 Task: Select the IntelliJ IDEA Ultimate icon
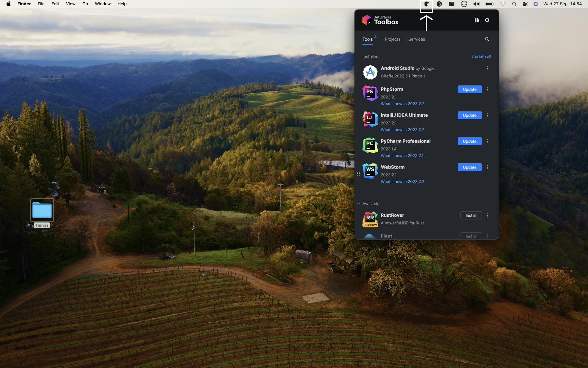tap(370, 119)
